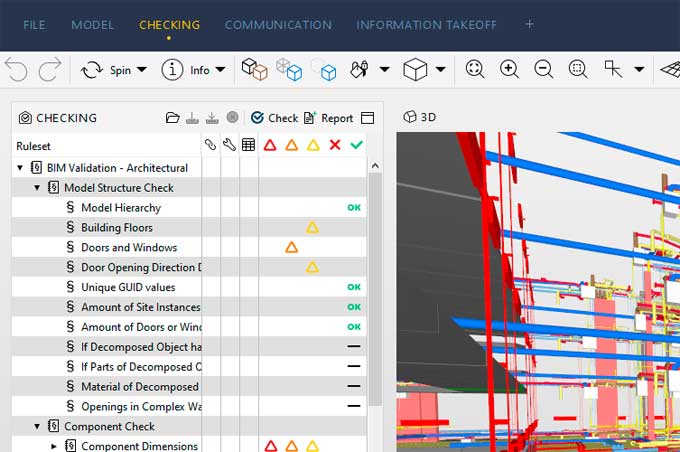Click the table grid column header icon
680x452 pixels.
248,144
